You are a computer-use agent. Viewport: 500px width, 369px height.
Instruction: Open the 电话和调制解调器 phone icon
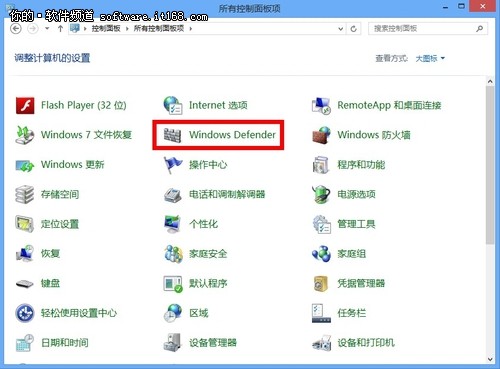(173, 194)
